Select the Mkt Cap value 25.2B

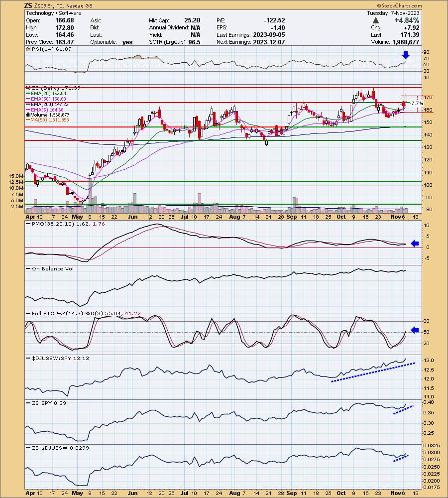pos(193,20)
